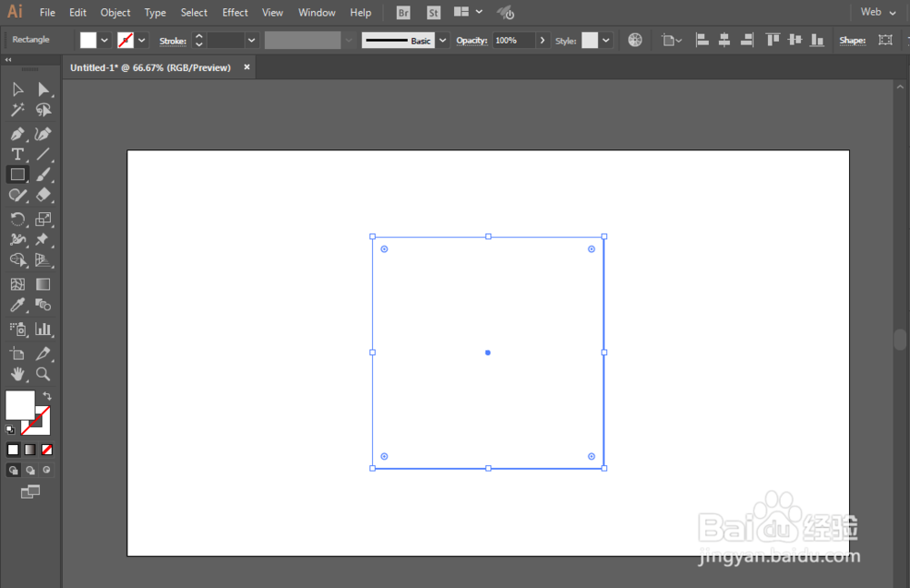This screenshot has height=588, width=910.
Task: Select the Pen tool
Action: click(x=17, y=134)
